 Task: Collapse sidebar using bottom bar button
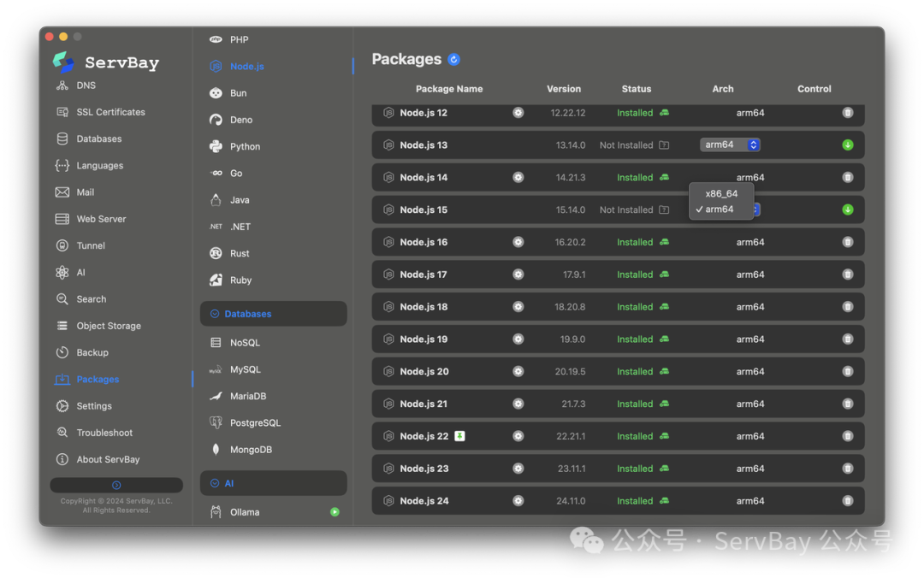(116, 485)
